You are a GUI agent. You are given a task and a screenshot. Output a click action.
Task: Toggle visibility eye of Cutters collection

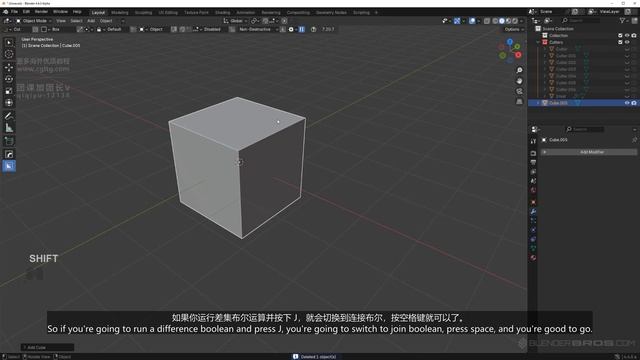[627, 42]
